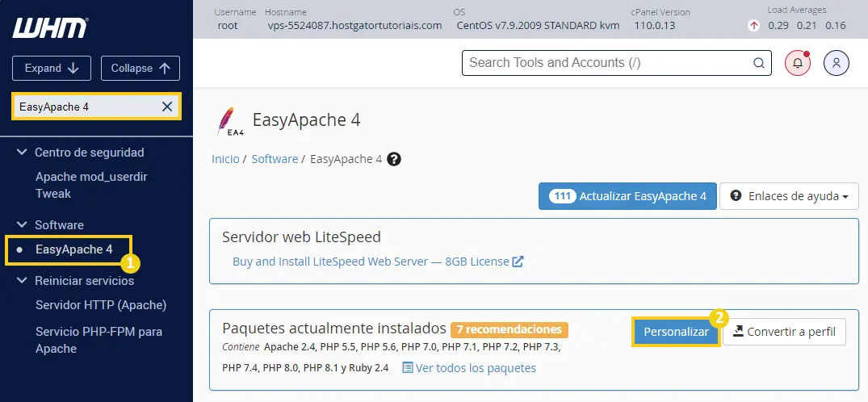
Task: Collapse the Reiniciar servicios section
Action: point(22,281)
